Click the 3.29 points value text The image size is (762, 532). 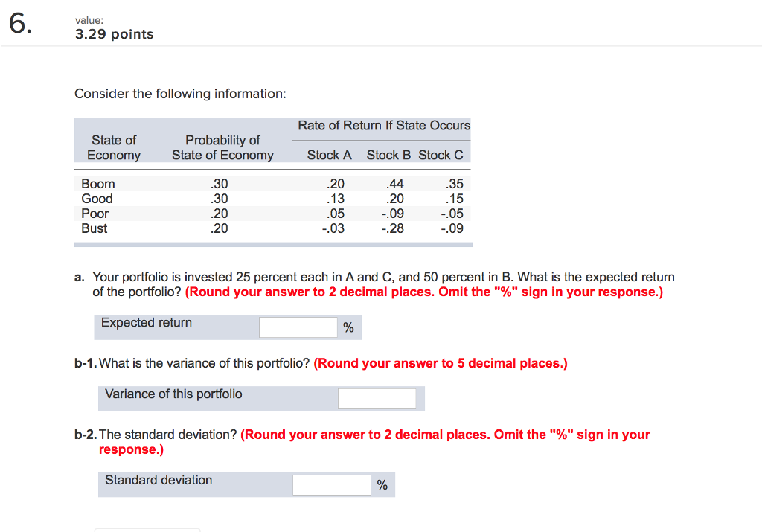click(114, 33)
